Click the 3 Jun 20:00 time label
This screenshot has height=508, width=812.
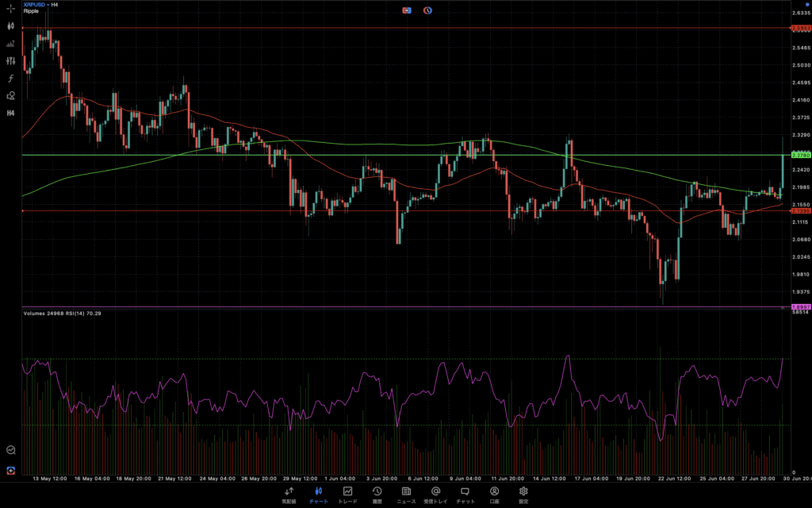point(381,479)
